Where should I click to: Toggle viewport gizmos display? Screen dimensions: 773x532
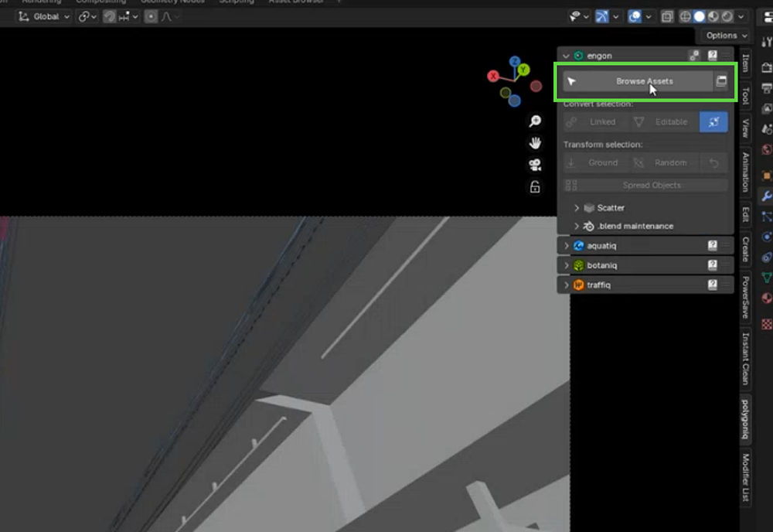click(601, 17)
